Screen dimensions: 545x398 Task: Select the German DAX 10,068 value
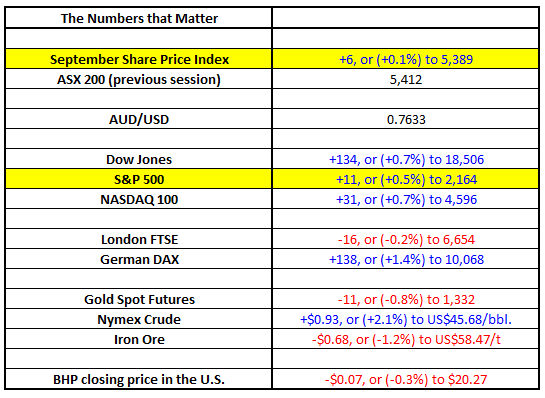pyautogui.click(x=406, y=259)
